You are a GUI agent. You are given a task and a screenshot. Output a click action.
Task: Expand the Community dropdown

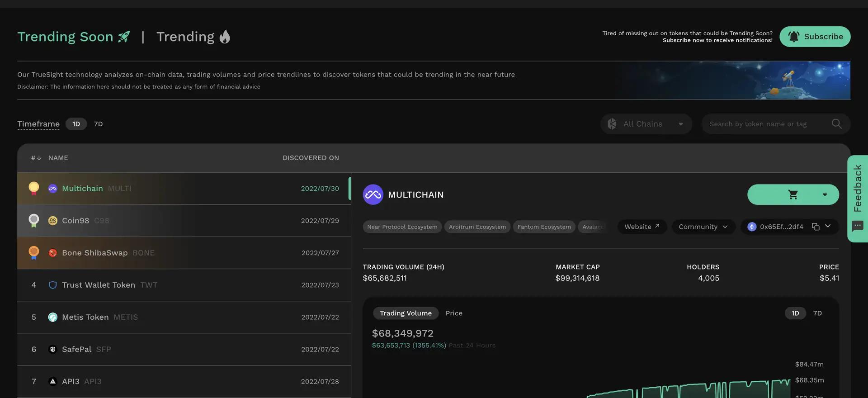tap(703, 227)
